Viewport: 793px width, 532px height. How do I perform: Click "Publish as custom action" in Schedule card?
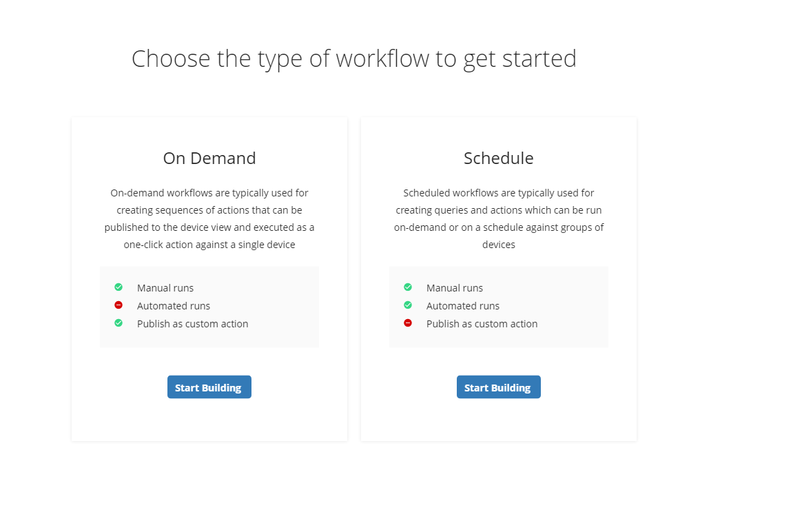(482, 324)
